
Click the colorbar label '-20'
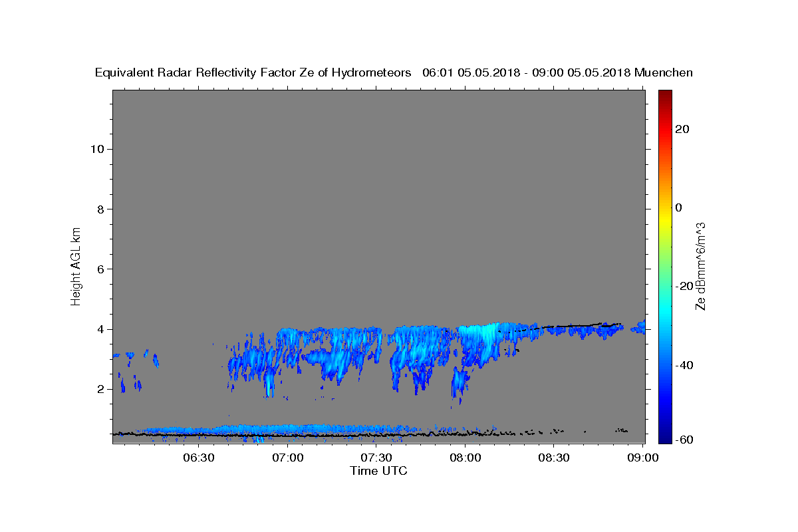pyautogui.click(x=686, y=286)
